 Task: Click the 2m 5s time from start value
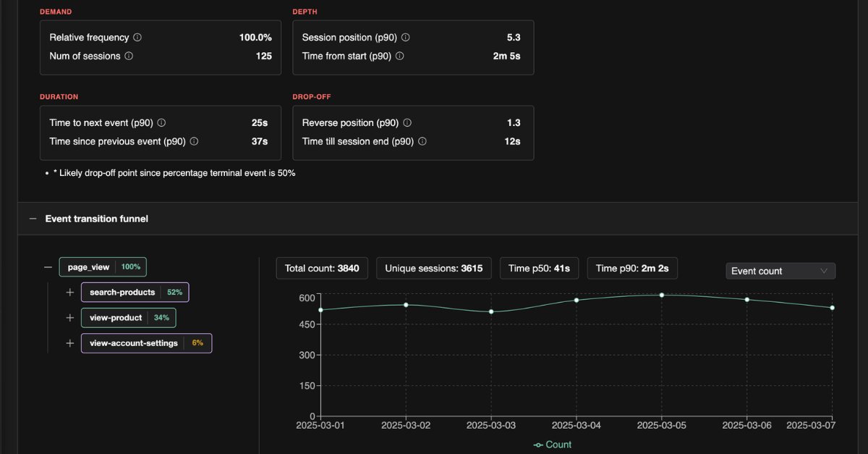tap(506, 56)
